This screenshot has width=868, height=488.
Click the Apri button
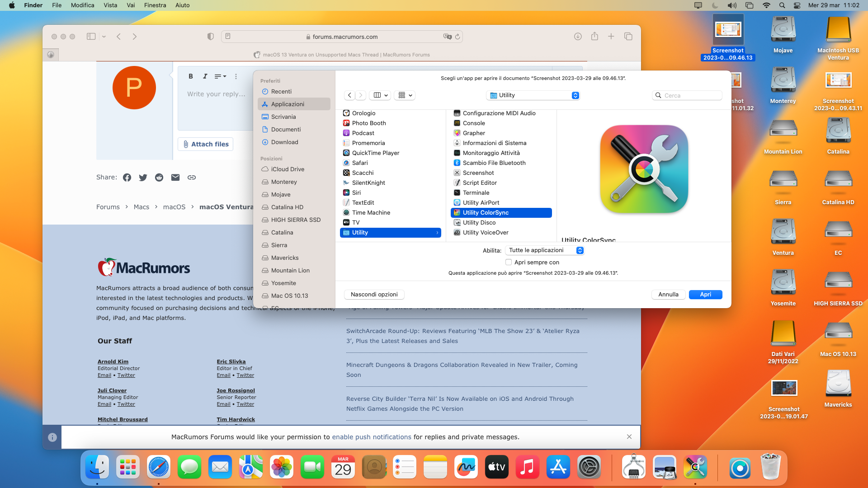(x=705, y=295)
